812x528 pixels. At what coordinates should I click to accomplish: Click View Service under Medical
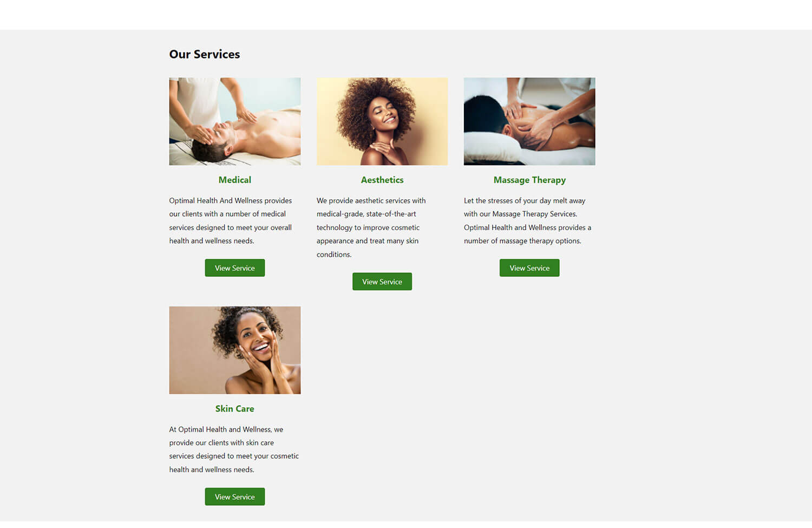[234, 268]
